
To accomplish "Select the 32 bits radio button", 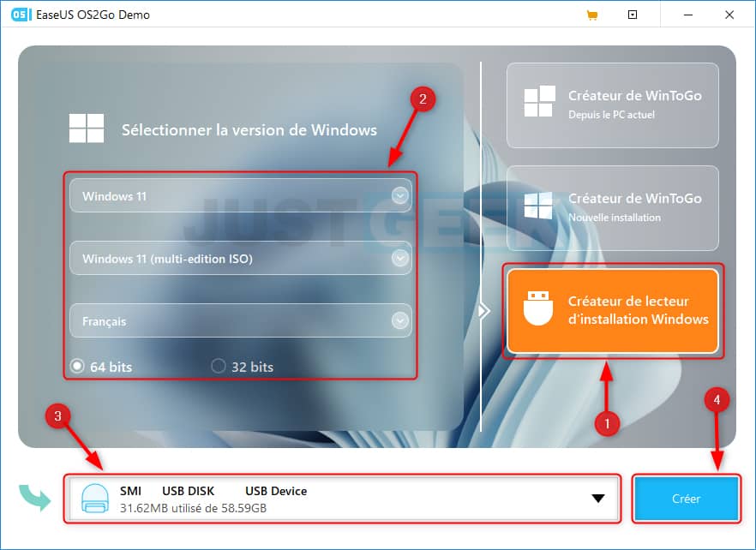I will tap(218, 366).
